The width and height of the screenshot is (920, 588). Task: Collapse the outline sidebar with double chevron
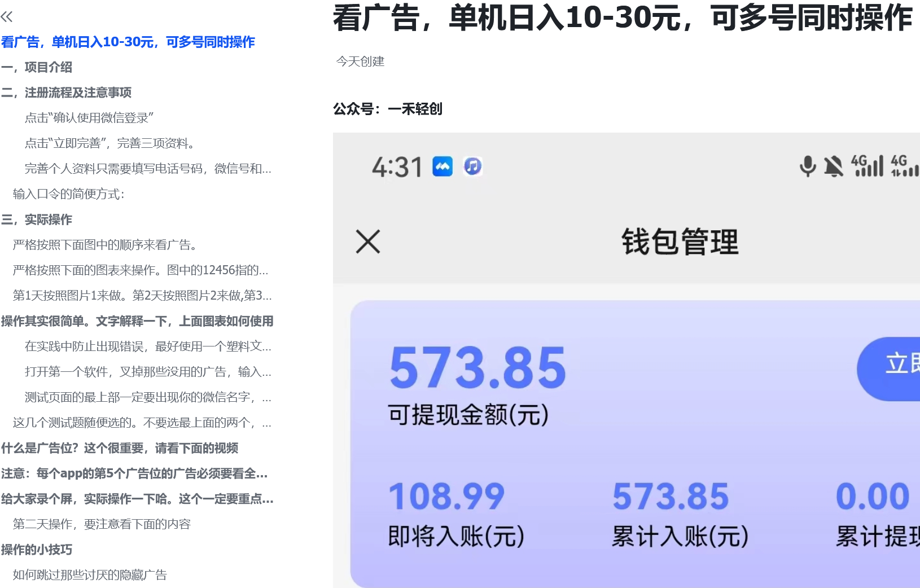pos(7,17)
